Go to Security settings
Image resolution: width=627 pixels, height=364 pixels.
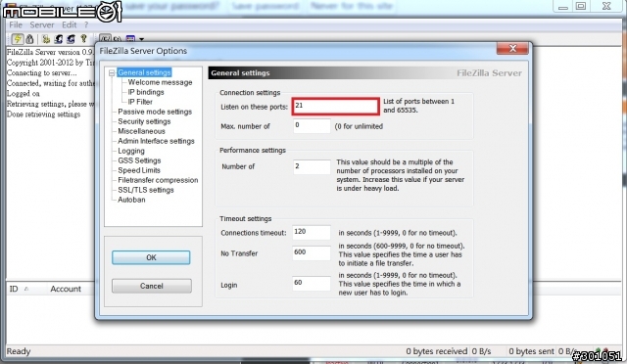pyautogui.click(x=144, y=121)
